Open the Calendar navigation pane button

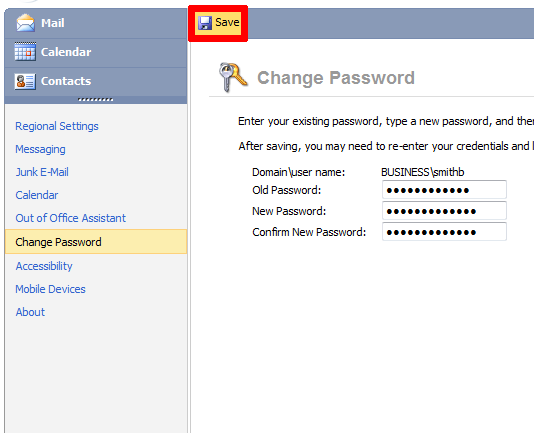point(96,52)
